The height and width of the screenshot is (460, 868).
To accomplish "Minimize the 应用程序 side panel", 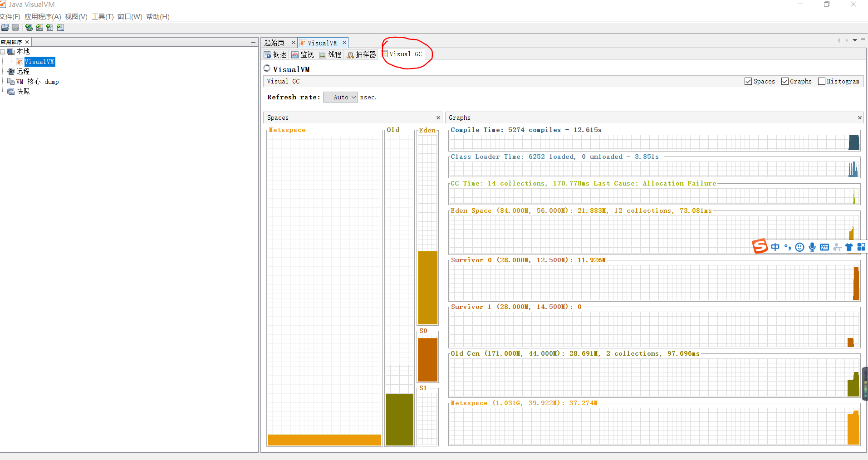I will click(x=253, y=42).
